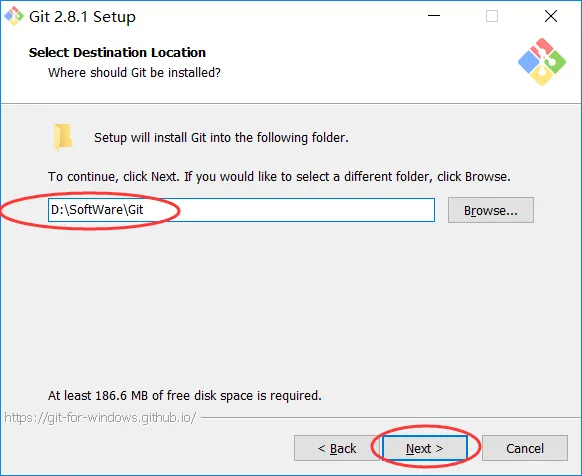Open the git-for-windows.github.io link
Screen dimensions: 582x476
pos(100,418)
